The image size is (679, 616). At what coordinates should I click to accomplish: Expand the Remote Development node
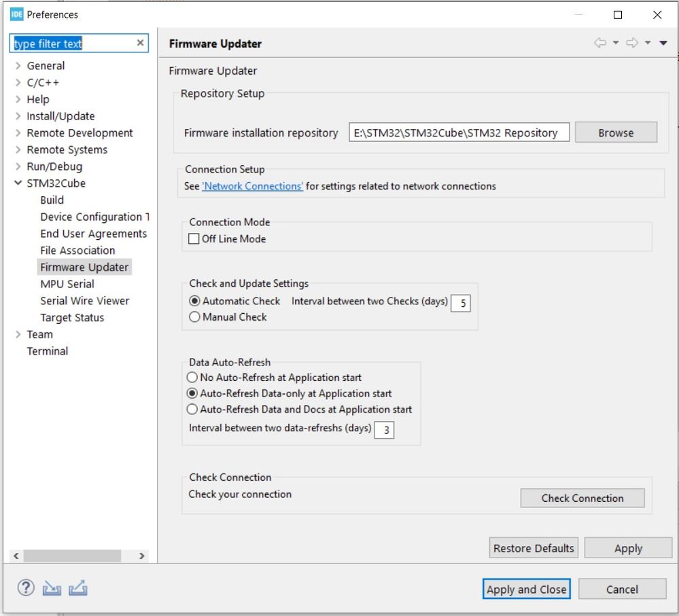[x=18, y=133]
